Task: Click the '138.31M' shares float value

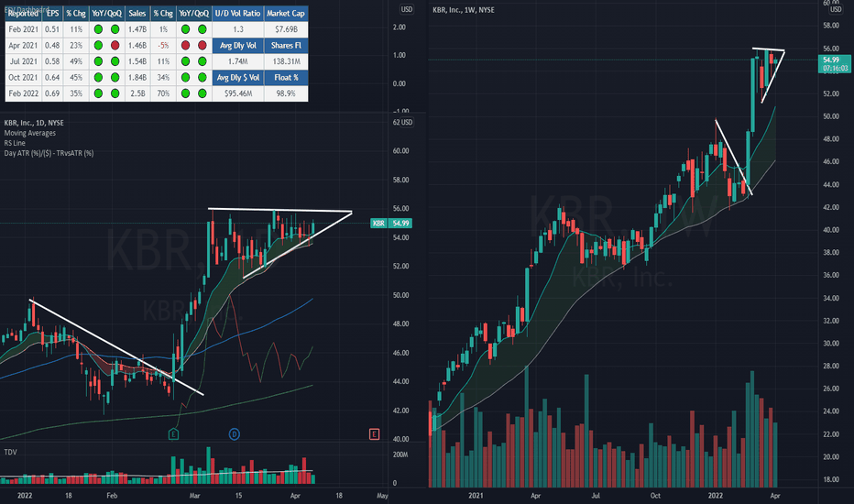Action: (x=286, y=61)
